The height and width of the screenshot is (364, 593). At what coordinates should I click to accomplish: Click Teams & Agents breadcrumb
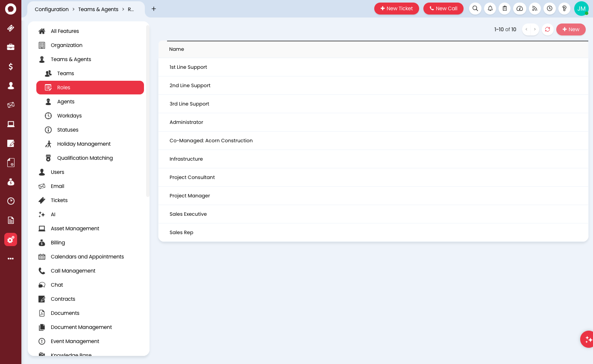pyautogui.click(x=98, y=9)
